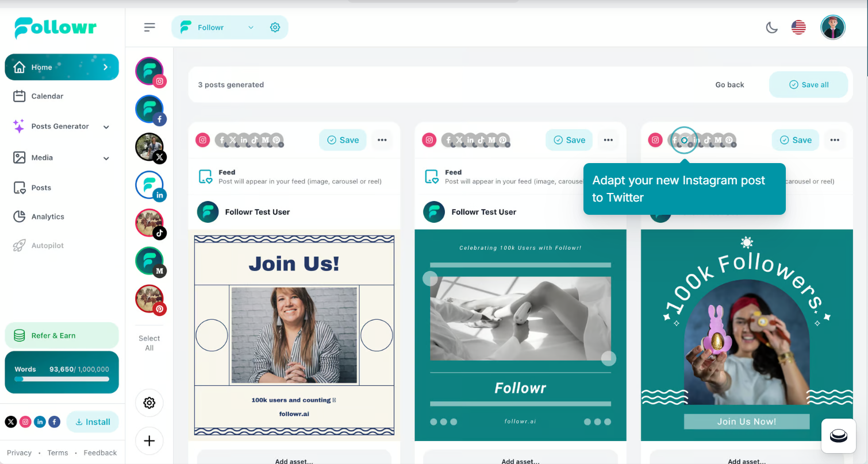The height and width of the screenshot is (464, 868).
Task: Change language via the US flag
Action: 798,28
